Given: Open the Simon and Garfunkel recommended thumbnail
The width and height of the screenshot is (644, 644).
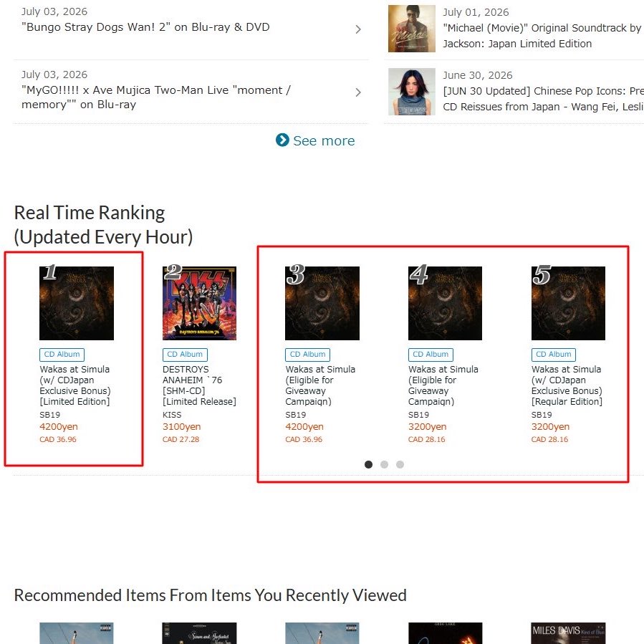Looking at the screenshot, I should tap(199, 633).
